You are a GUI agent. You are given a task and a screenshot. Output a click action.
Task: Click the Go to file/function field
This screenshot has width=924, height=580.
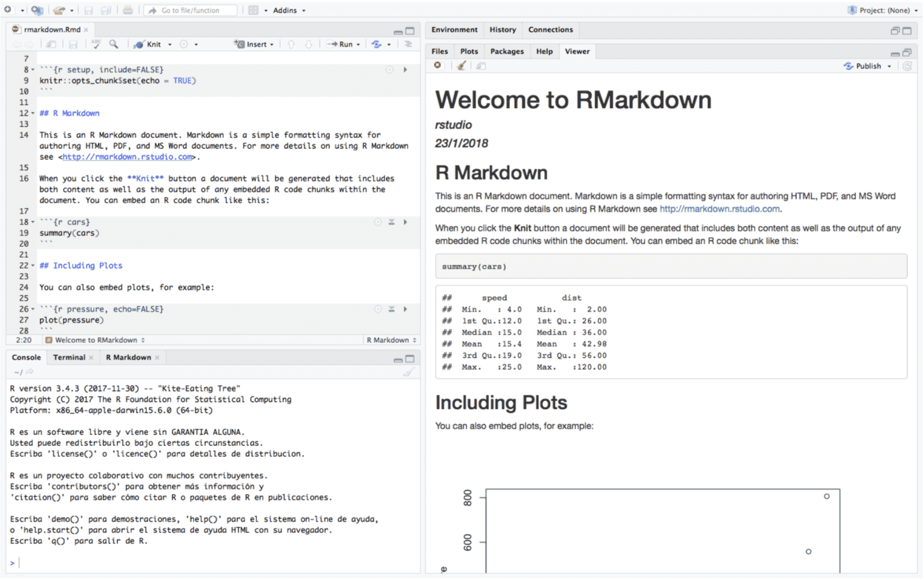tap(191, 10)
